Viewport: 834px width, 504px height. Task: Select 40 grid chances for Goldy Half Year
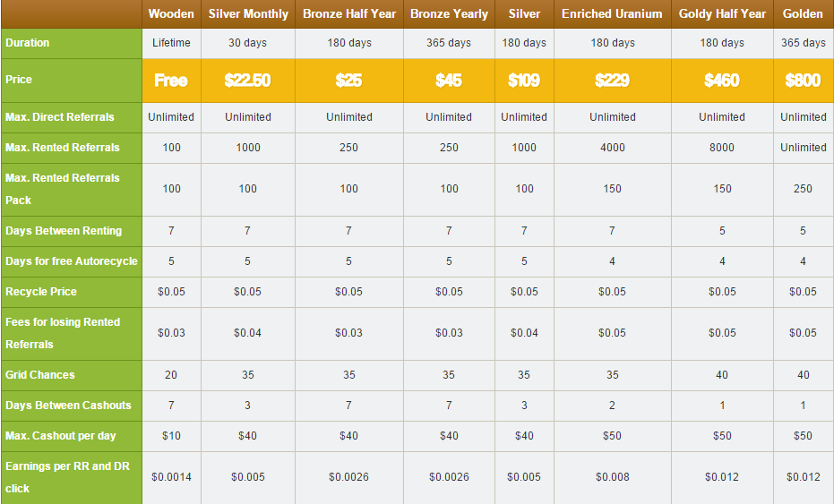tap(722, 375)
